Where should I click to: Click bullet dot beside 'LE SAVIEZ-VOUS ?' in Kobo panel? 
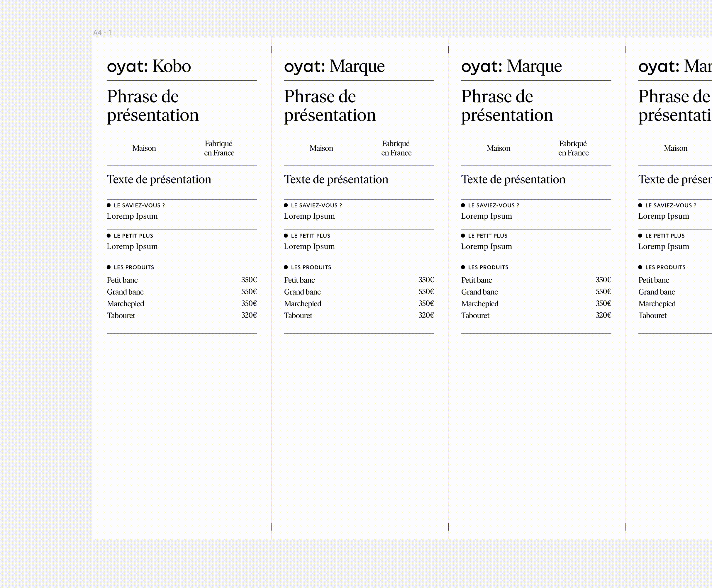click(x=109, y=205)
